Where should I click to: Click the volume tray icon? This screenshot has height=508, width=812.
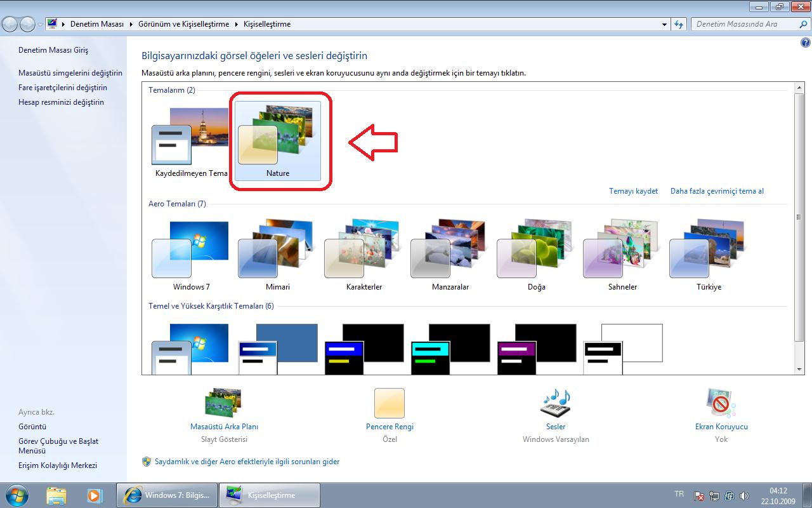point(743,496)
